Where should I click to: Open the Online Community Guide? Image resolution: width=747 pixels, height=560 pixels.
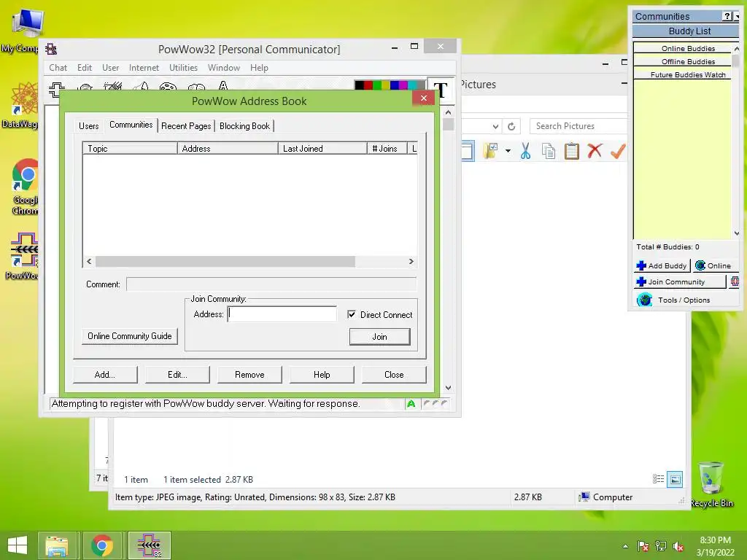pos(130,336)
